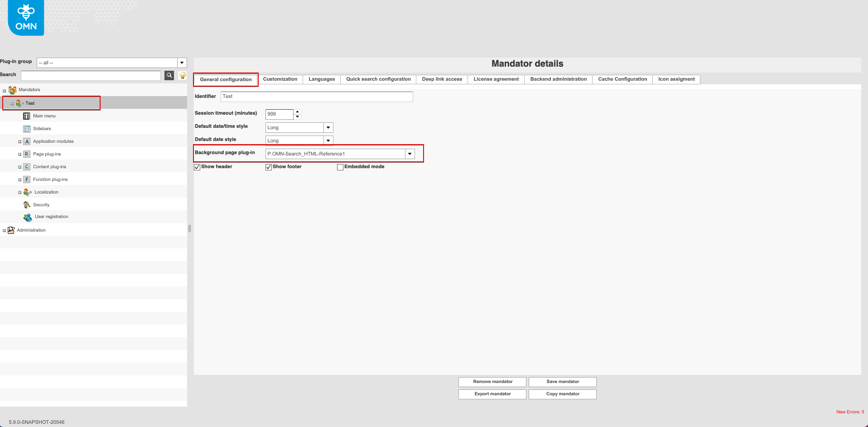Click the Content plug-ins 'C' icon
Viewport: 868px width, 427px height.
[27, 167]
